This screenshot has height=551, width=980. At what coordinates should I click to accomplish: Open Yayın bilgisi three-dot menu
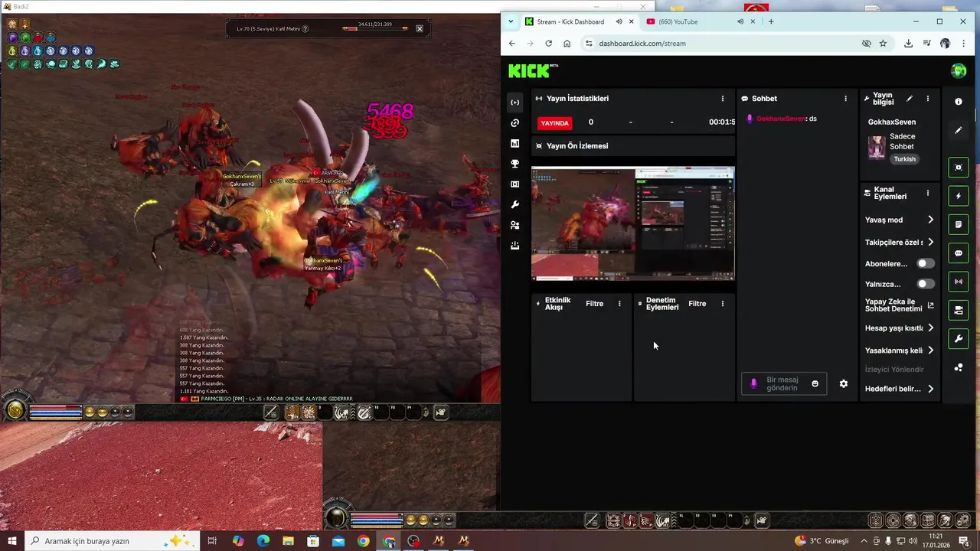click(927, 99)
